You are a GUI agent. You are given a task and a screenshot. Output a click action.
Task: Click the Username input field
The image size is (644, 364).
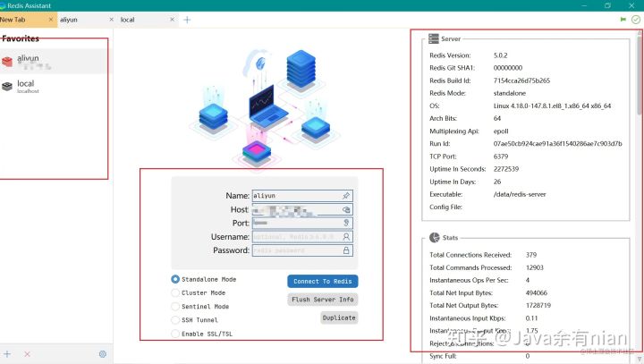pyautogui.click(x=302, y=237)
